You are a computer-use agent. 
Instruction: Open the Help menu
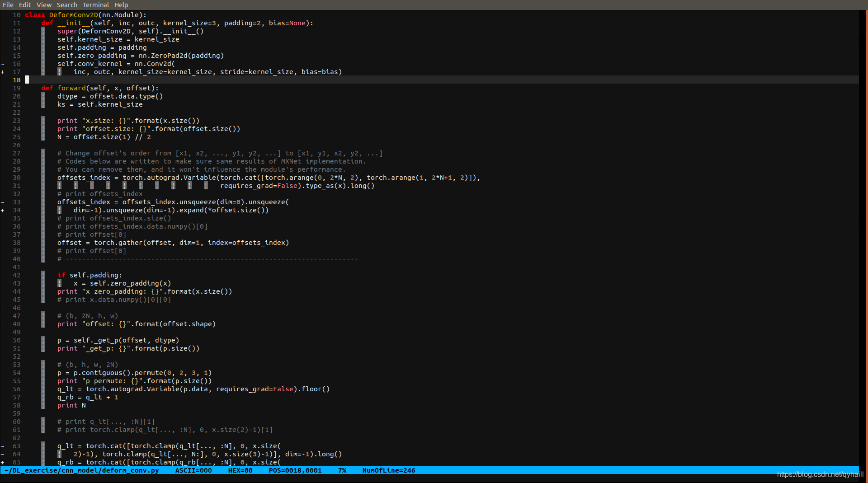tap(121, 5)
